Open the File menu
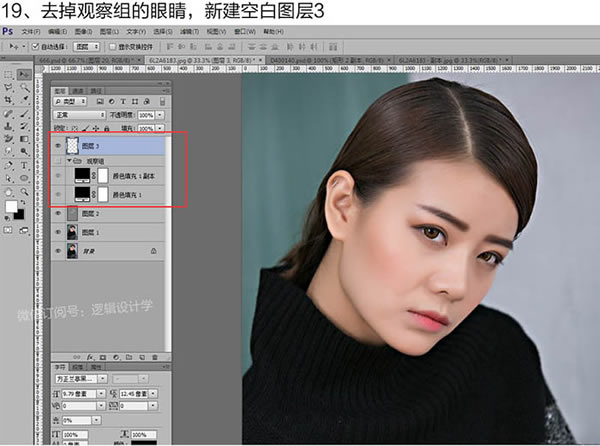Viewport: 600px width, 446px height. (31, 31)
